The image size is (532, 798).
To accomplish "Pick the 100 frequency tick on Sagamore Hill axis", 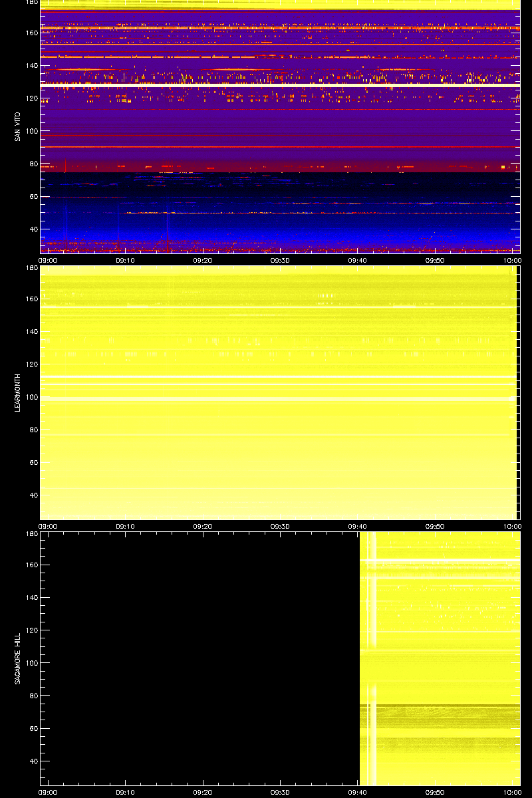I will coord(31,663).
